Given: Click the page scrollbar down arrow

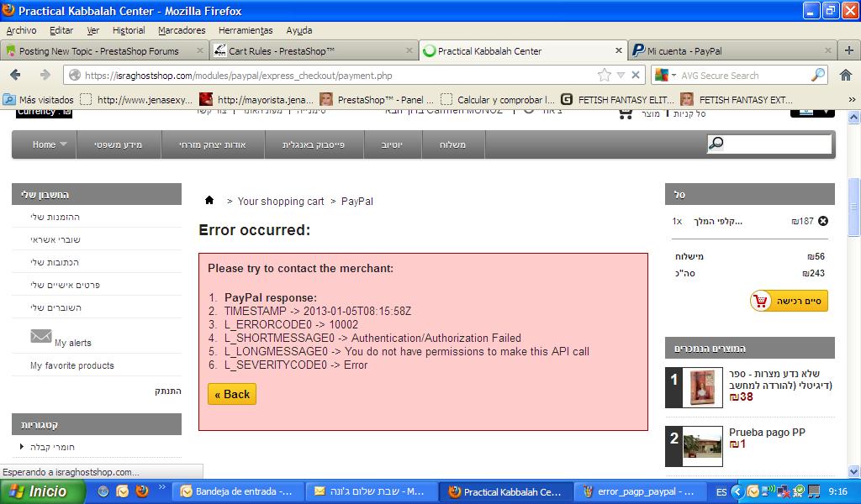Looking at the screenshot, I should [x=854, y=471].
